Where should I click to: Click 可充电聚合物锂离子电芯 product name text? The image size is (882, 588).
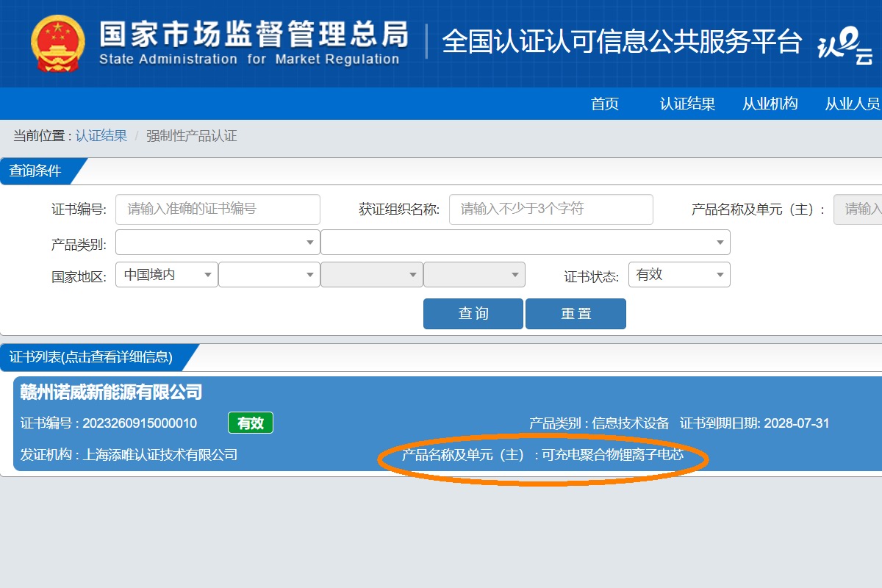(612, 455)
